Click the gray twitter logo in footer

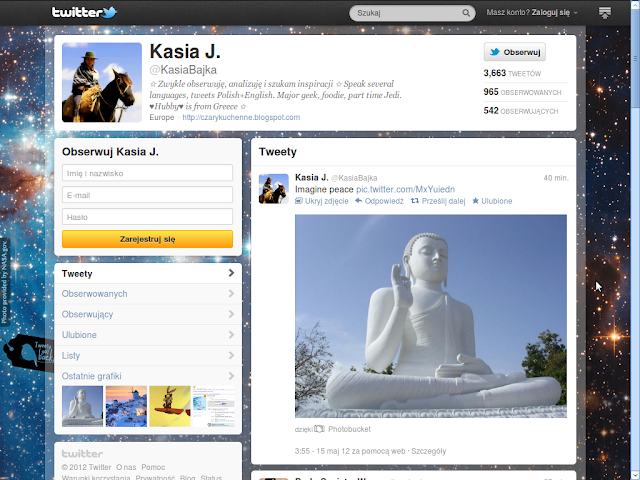pos(82,454)
